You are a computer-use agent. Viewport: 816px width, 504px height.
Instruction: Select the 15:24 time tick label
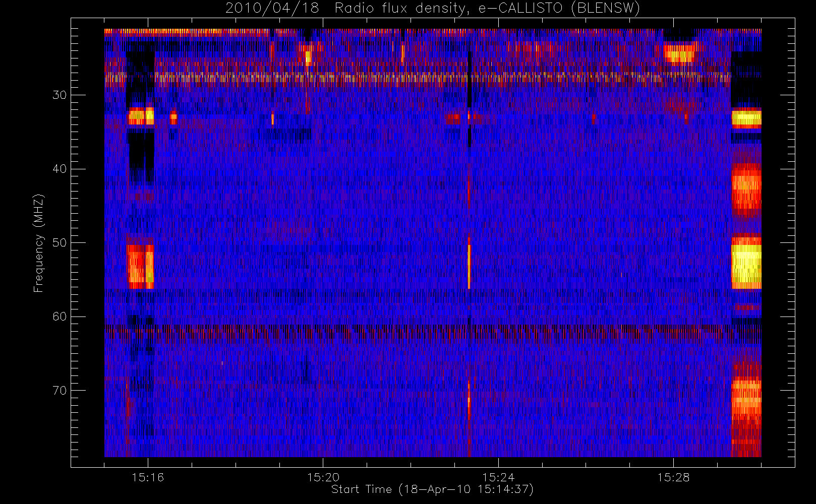pos(498,477)
